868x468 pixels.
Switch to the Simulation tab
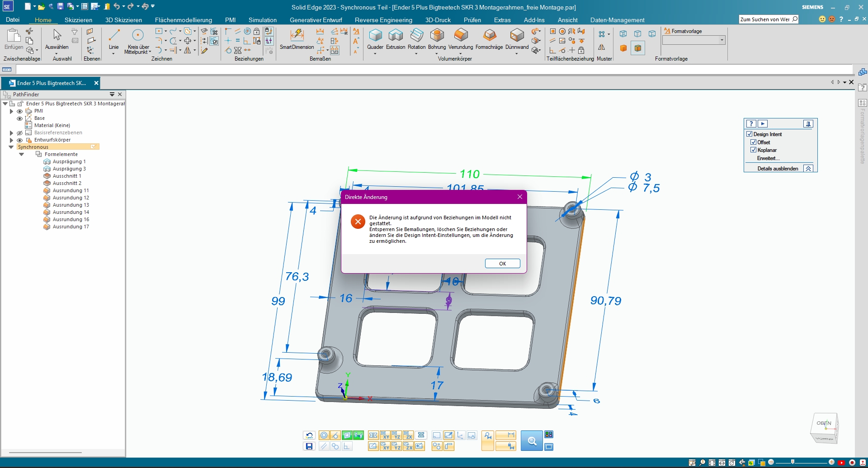[x=262, y=20]
